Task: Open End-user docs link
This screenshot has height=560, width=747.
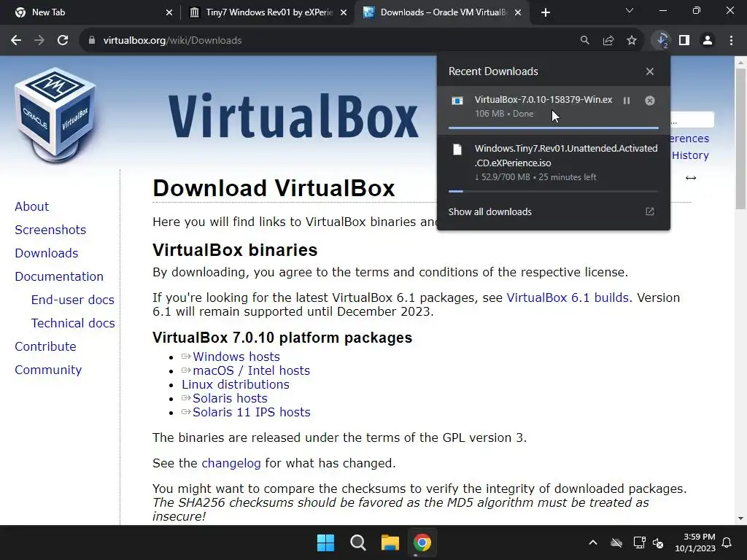Action: (x=72, y=300)
